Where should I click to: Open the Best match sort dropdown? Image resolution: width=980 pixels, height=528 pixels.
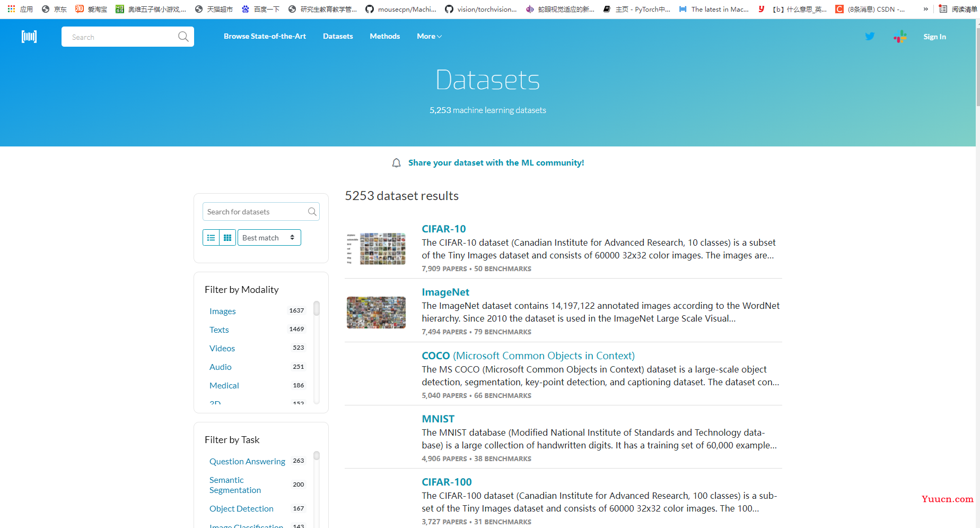[269, 238]
